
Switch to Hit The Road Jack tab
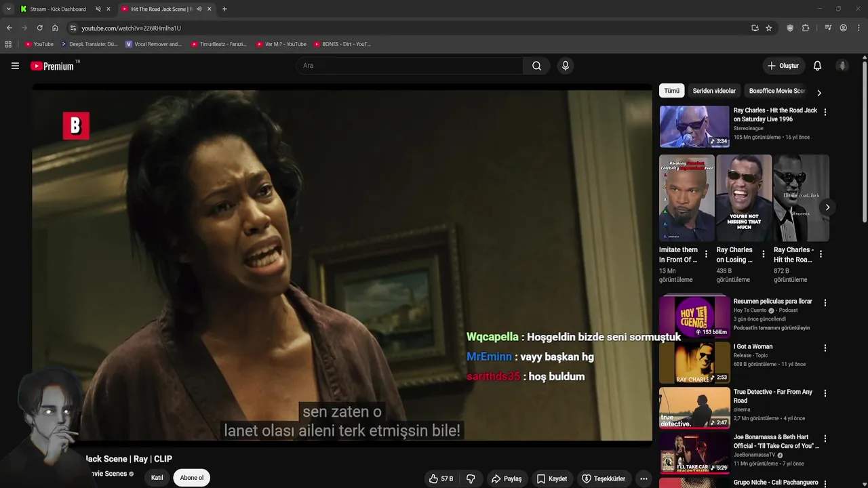pos(161,9)
